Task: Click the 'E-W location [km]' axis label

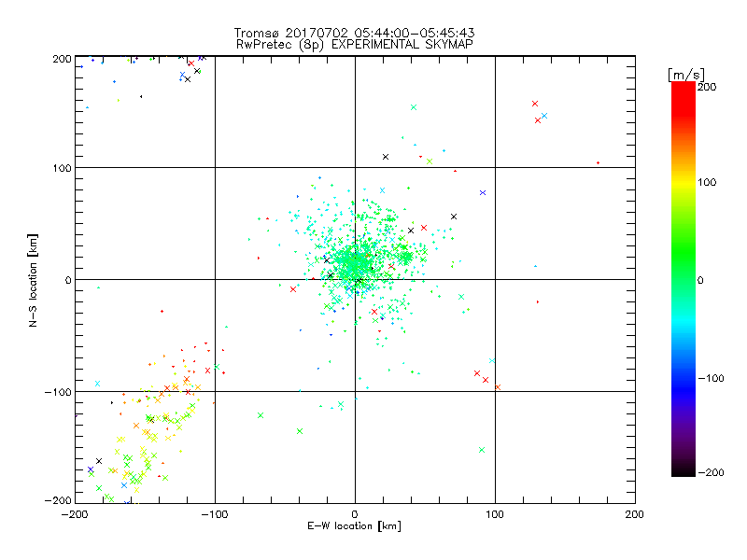Action: click(355, 526)
